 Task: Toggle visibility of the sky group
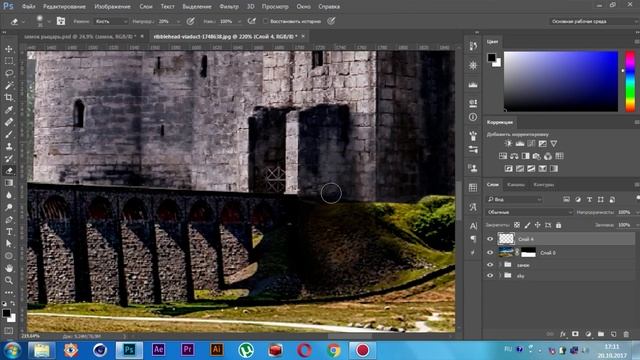click(x=490, y=276)
